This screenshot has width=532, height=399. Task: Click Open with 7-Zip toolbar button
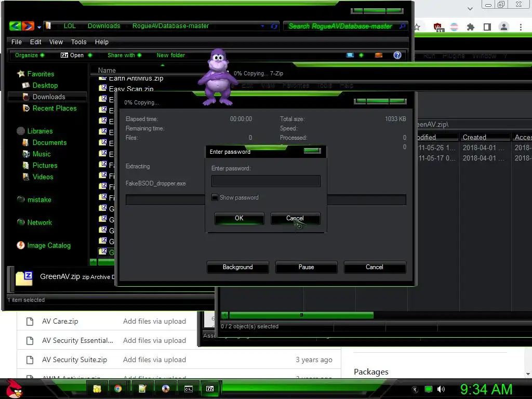coord(72,55)
